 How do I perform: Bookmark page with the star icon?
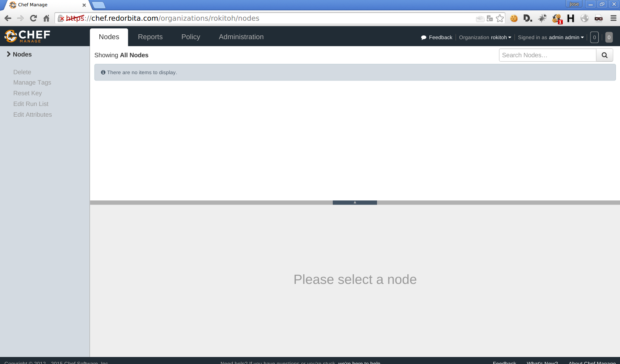pyautogui.click(x=500, y=18)
